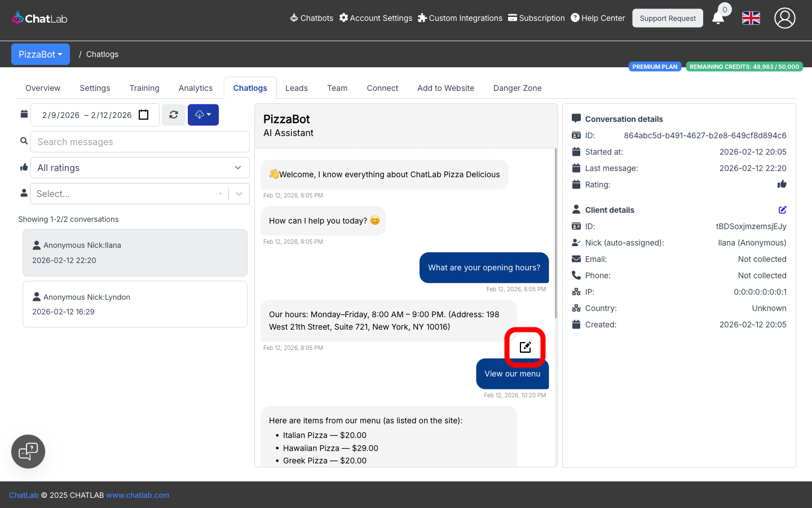812x508 pixels.
Task: Expand the All ratings dropdown
Action: point(140,168)
